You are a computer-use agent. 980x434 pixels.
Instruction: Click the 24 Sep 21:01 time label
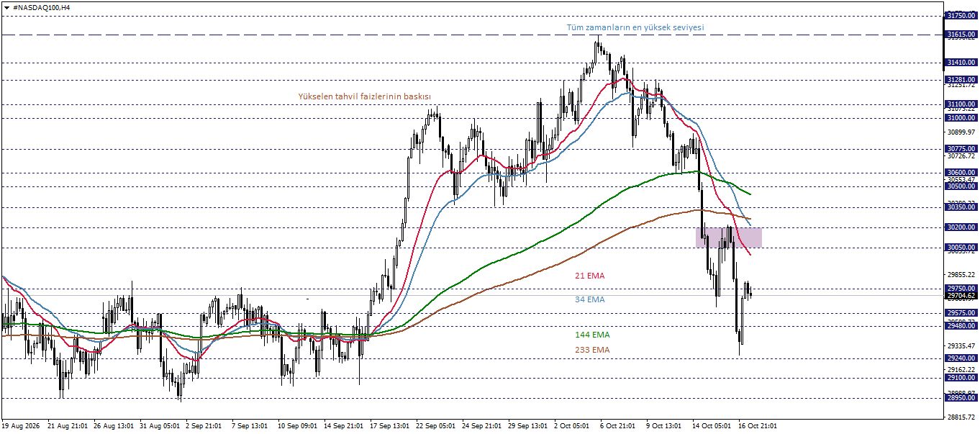pos(482,426)
